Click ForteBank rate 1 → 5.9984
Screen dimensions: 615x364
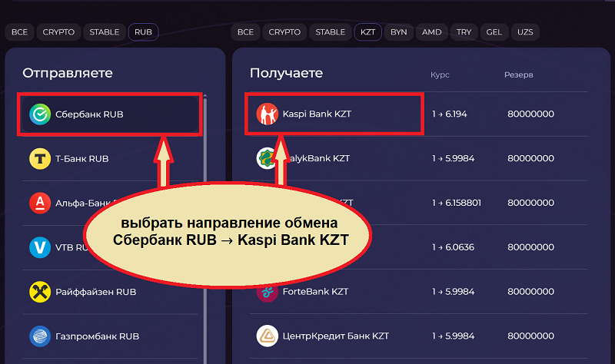[x=453, y=292]
